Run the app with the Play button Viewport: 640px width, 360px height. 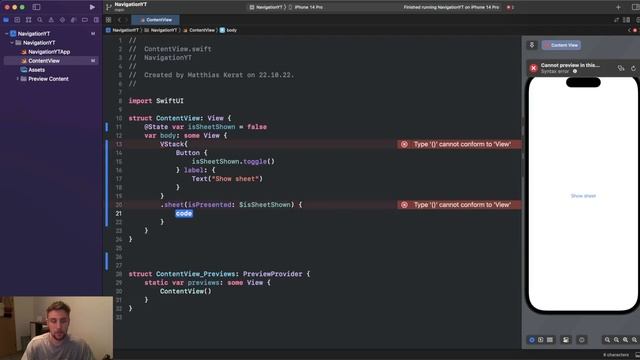(92, 7)
